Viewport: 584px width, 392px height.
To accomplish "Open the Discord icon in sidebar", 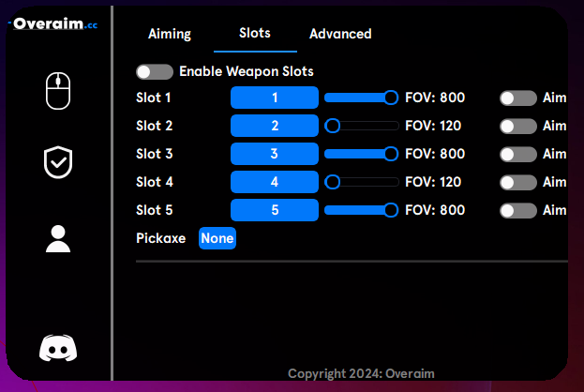I will (x=58, y=348).
